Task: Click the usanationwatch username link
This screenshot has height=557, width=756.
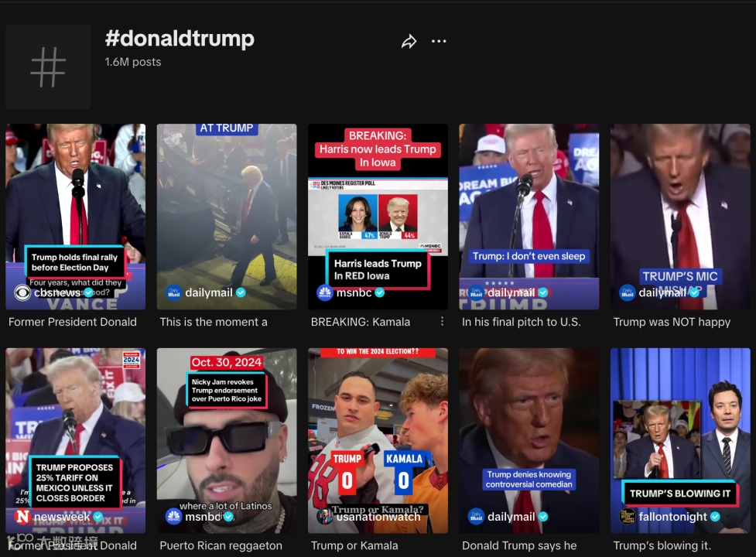Action: click(x=378, y=517)
